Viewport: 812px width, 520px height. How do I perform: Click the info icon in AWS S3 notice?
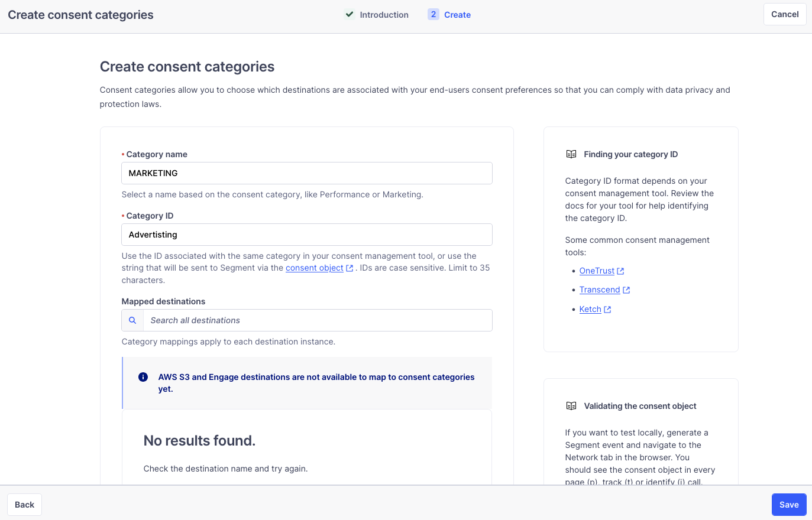[x=143, y=377]
